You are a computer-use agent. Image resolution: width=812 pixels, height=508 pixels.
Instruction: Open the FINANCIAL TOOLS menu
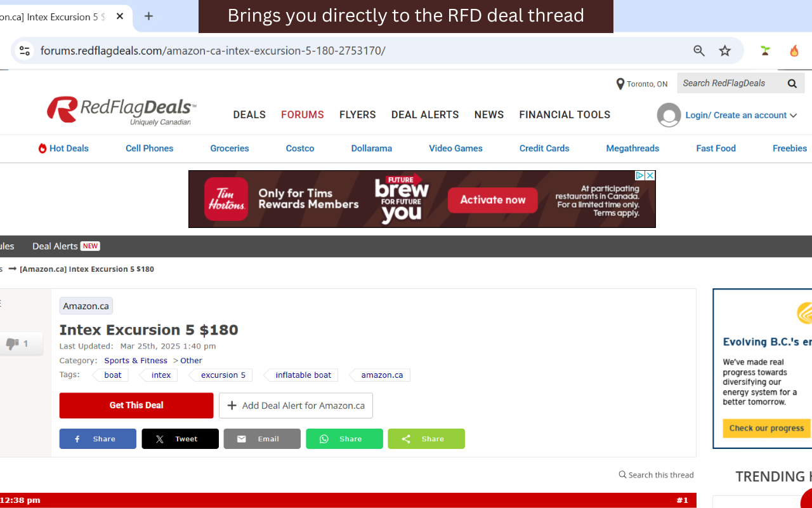click(565, 115)
